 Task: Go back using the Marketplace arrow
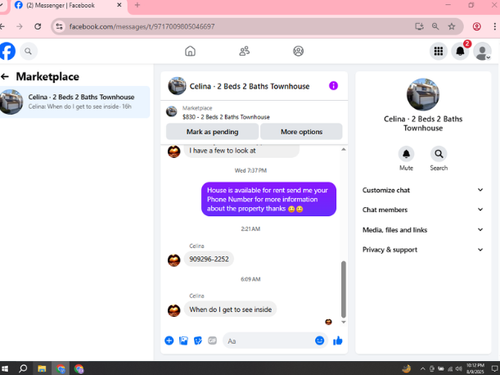[5, 77]
